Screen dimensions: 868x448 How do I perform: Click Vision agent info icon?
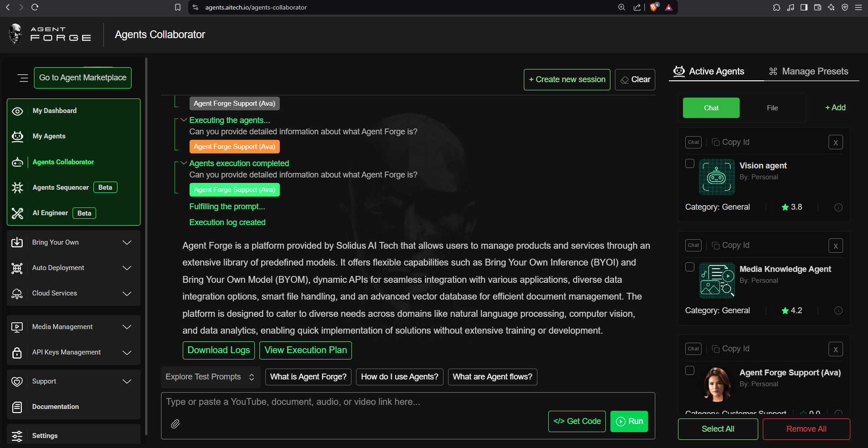tap(839, 207)
